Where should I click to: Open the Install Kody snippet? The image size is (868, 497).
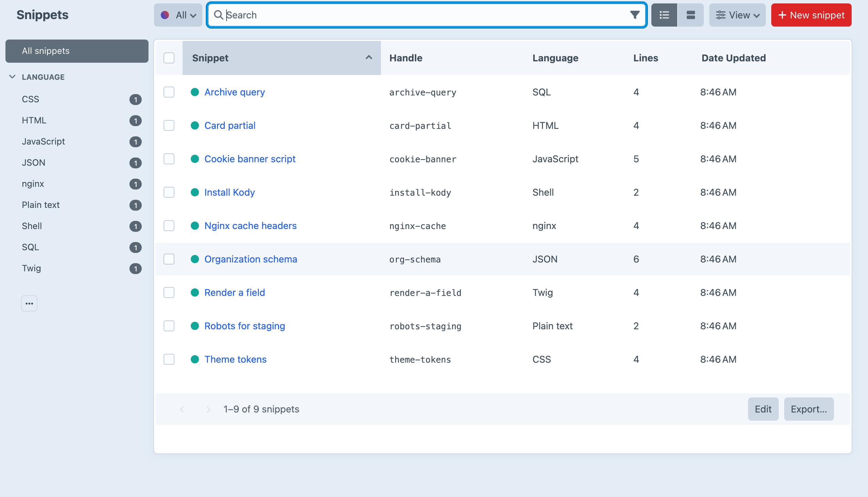click(230, 193)
